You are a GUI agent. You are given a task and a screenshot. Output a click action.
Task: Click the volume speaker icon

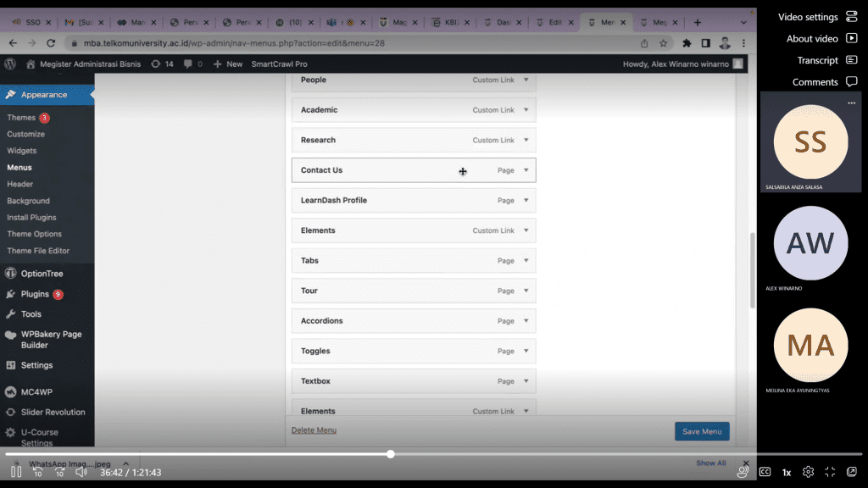(81, 472)
